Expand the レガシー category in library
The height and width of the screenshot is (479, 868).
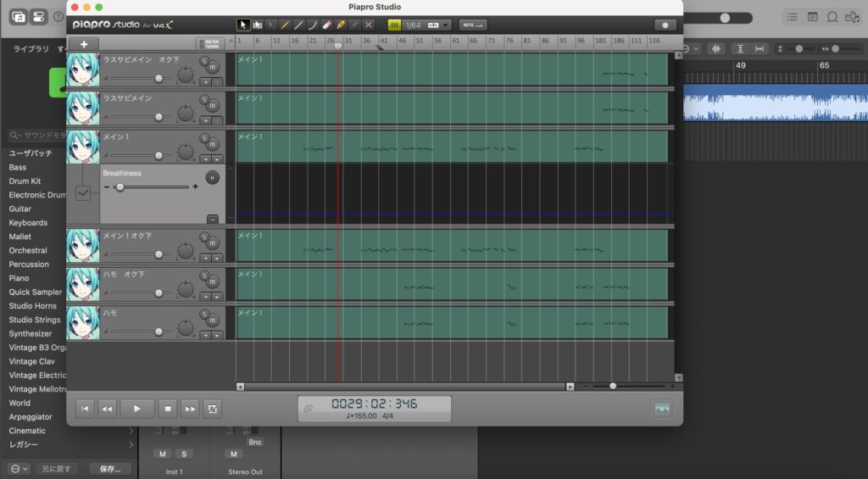131,444
